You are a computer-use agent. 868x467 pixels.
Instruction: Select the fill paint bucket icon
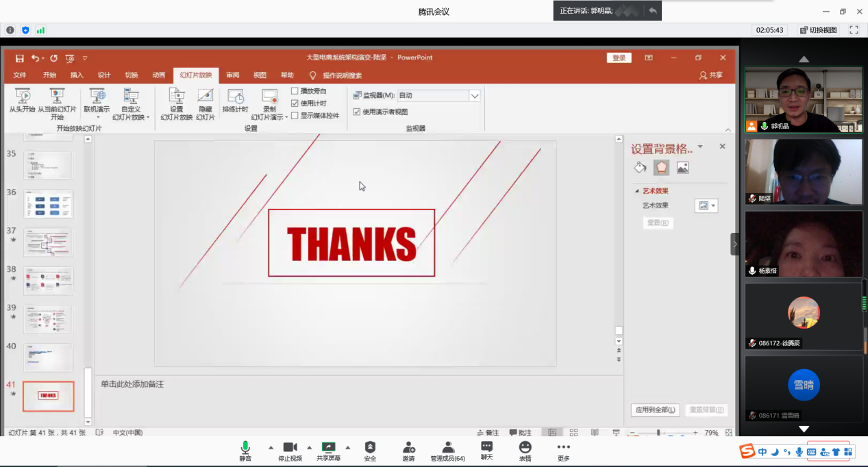pos(640,168)
